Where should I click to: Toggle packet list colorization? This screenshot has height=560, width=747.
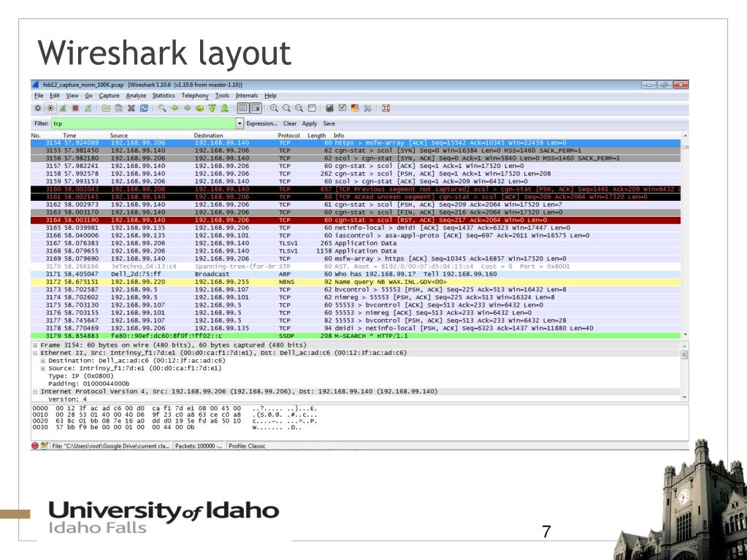pyautogui.click(x=243, y=108)
